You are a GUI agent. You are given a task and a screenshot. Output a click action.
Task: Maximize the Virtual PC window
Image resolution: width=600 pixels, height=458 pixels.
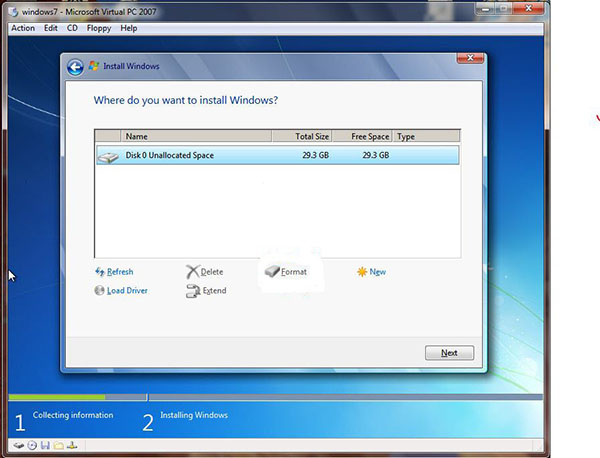point(504,9)
